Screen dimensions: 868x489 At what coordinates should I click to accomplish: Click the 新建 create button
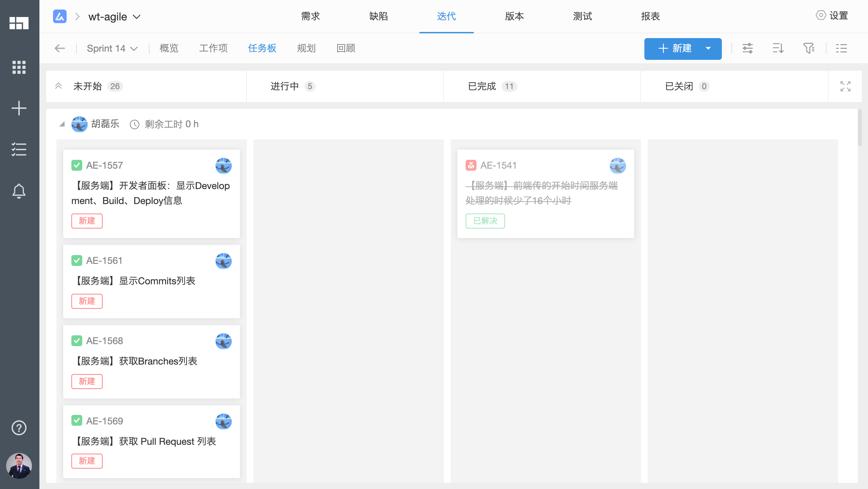(x=675, y=49)
